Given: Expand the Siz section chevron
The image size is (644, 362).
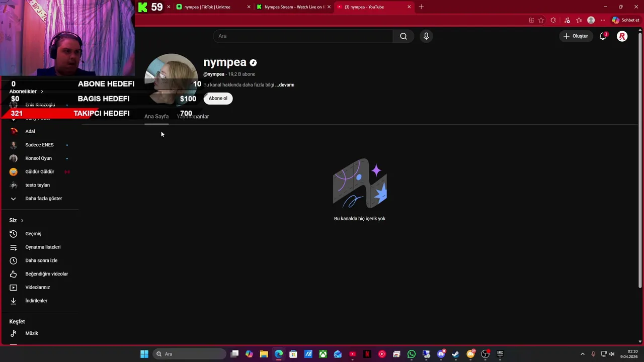Looking at the screenshot, I should 22,221.
